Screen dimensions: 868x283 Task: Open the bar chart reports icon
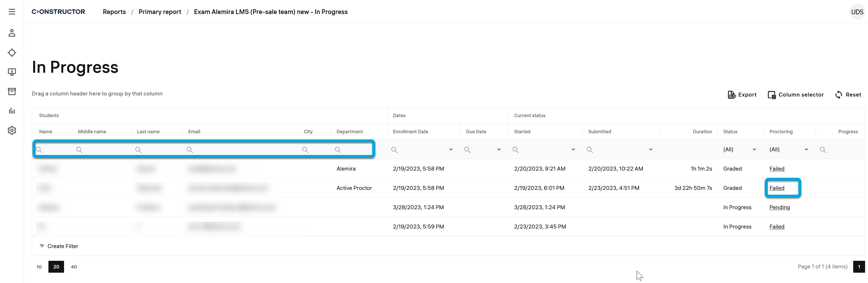pyautogui.click(x=12, y=111)
